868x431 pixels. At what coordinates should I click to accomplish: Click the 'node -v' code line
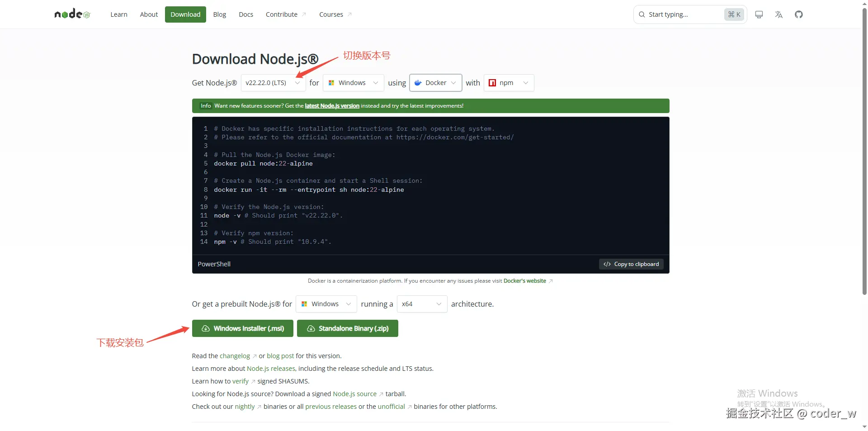click(278, 216)
